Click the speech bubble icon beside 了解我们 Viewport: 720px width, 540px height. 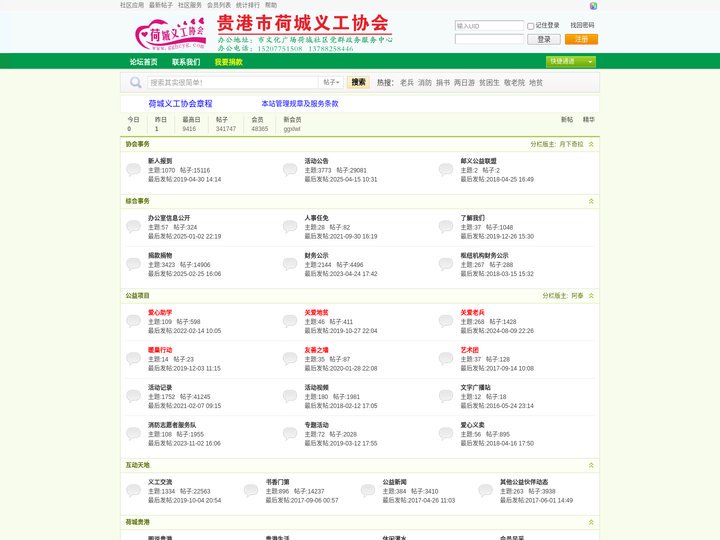446,226
